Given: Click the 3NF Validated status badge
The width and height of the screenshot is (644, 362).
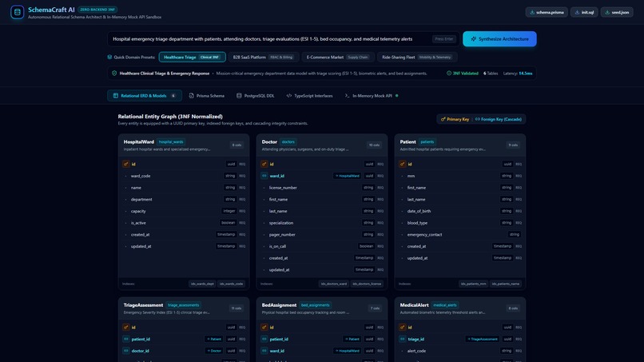Looking at the screenshot, I should (x=463, y=74).
